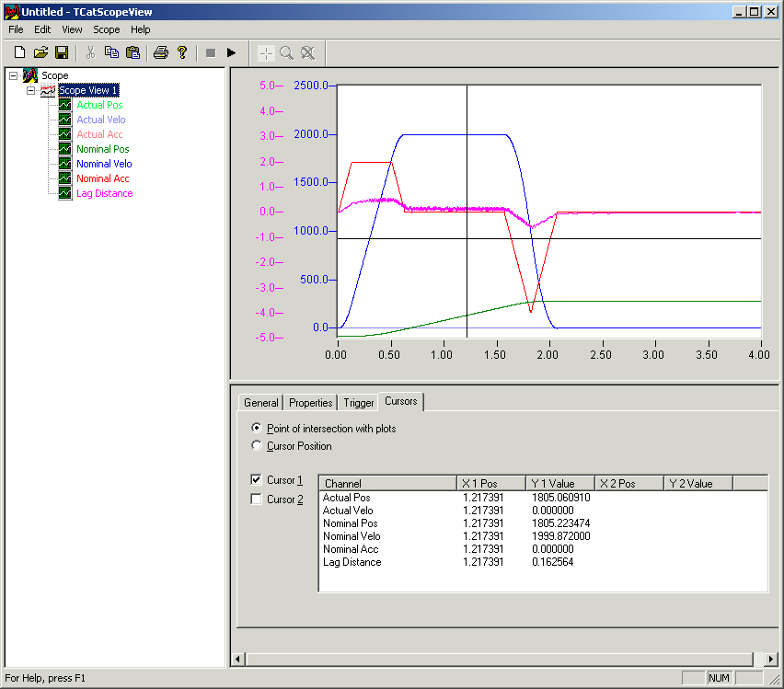Screen dimensions: 784x689
Task: Click the Lag Distance channel icon
Action: (x=65, y=193)
